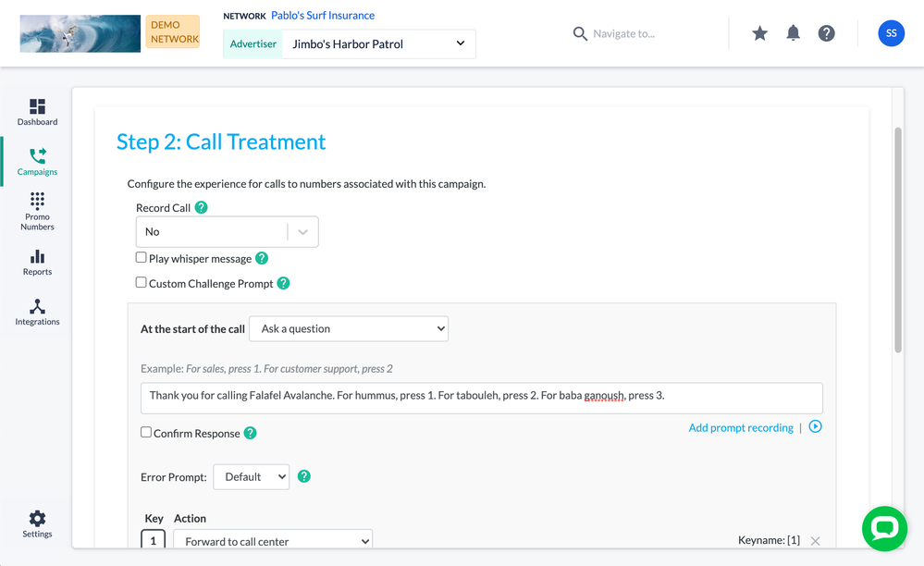Viewport: 924px width, 566px height.
Task: Click the favorites star icon
Action: [759, 33]
